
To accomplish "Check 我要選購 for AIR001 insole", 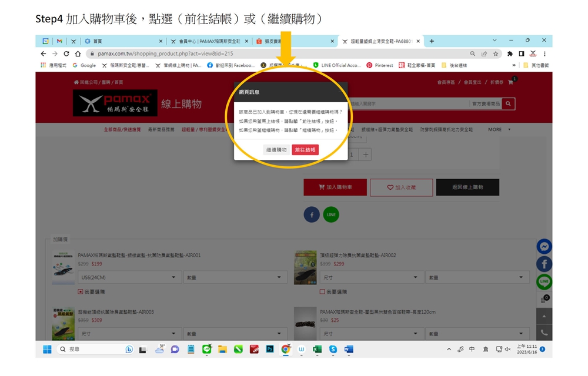I will coord(80,292).
